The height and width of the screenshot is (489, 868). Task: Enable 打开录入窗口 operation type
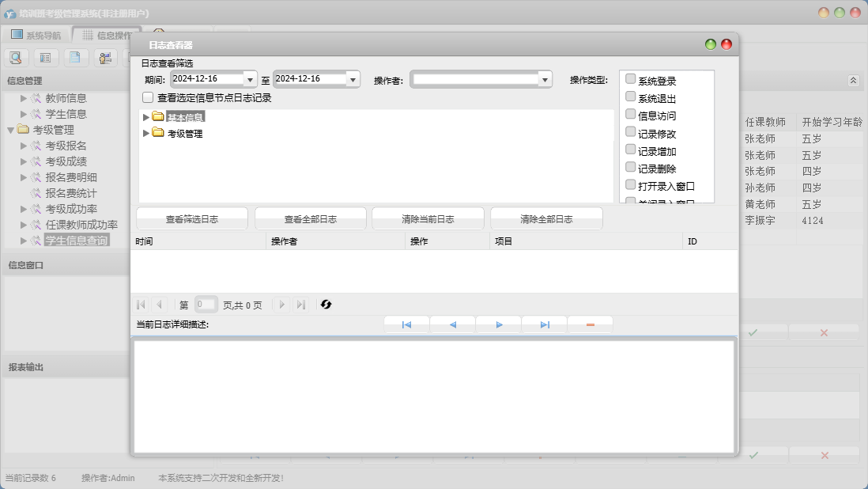(x=630, y=185)
